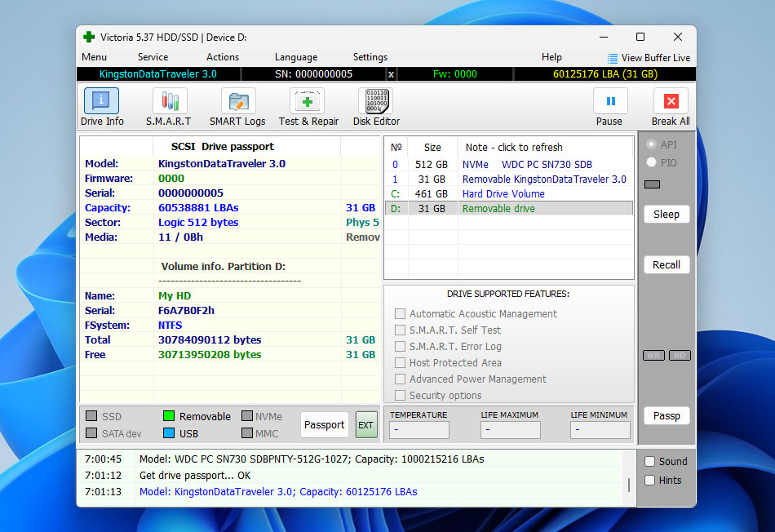Select the NVMe WDC PC SN730 drive row
This screenshot has width=775, height=532.
tap(507, 164)
